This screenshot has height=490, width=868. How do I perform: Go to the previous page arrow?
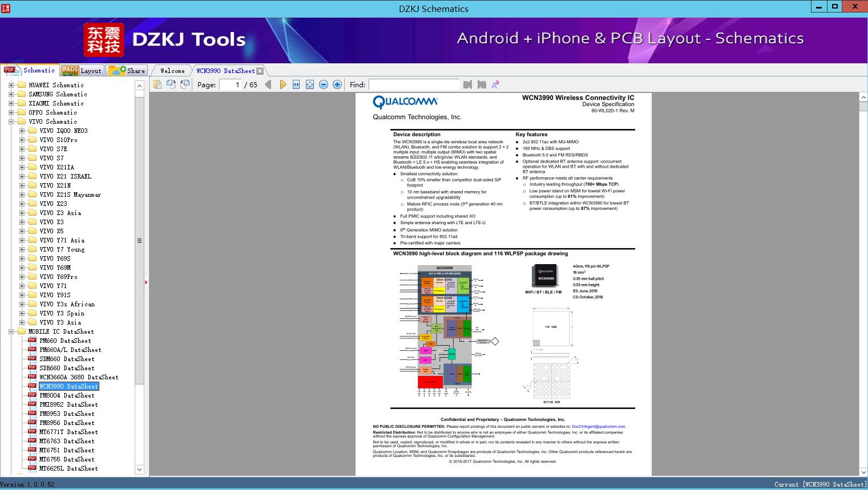coord(268,84)
